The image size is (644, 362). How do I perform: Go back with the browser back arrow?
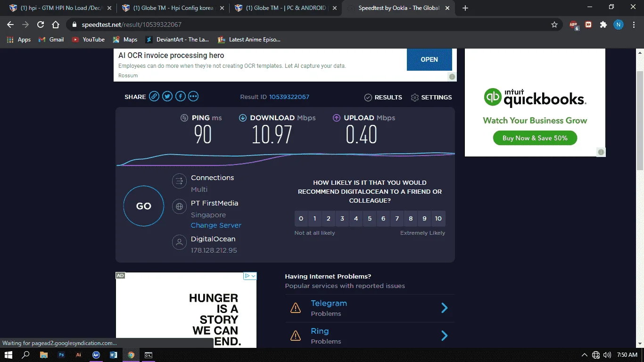point(10,25)
